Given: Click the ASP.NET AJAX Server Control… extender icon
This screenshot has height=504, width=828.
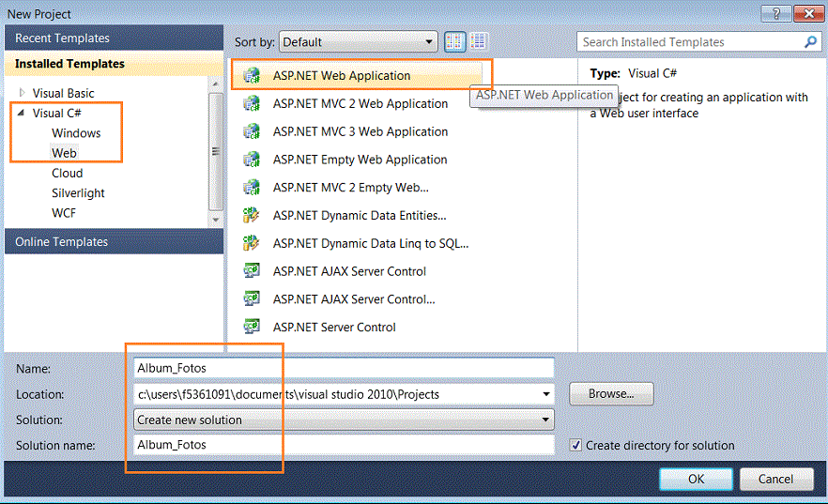Looking at the screenshot, I should pos(252,299).
